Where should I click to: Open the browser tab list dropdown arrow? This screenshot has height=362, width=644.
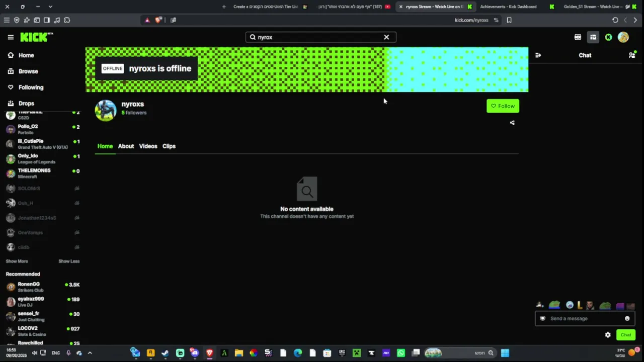click(x=50, y=7)
